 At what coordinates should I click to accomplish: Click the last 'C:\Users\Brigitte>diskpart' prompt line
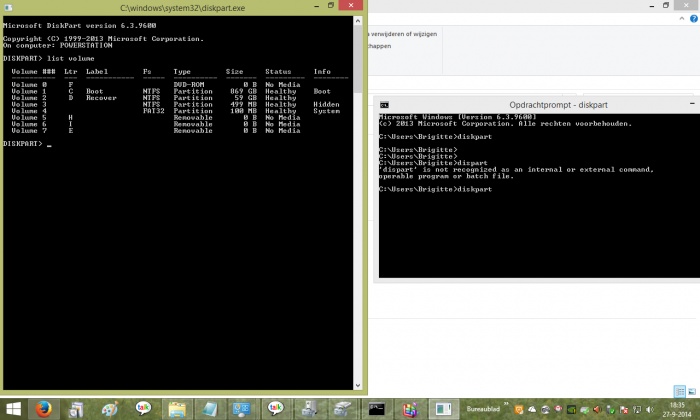pos(435,189)
